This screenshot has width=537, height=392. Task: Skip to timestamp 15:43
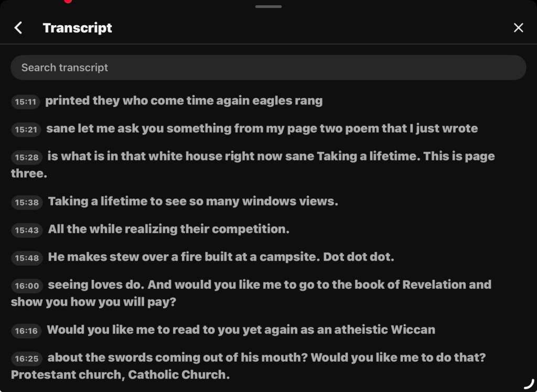(27, 230)
